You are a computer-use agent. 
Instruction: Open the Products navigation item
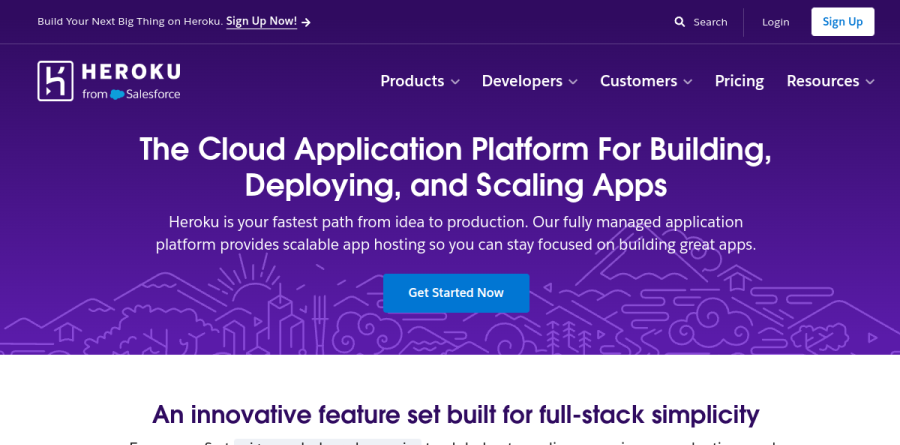click(x=412, y=81)
